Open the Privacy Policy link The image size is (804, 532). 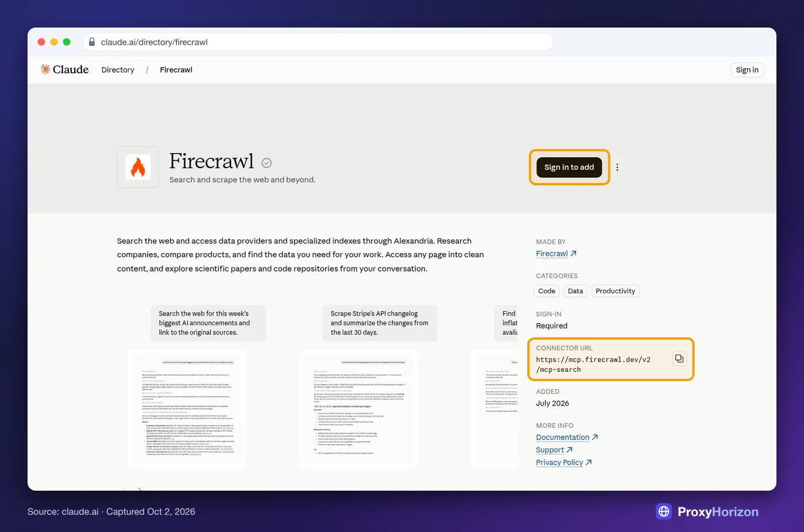pyautogui.click(x=564, y=463)
